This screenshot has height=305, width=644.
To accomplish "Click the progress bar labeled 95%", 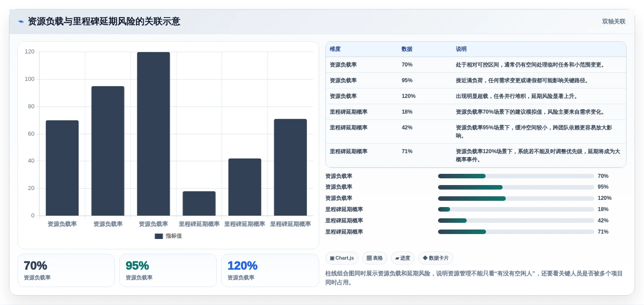I will pos(516,187).
